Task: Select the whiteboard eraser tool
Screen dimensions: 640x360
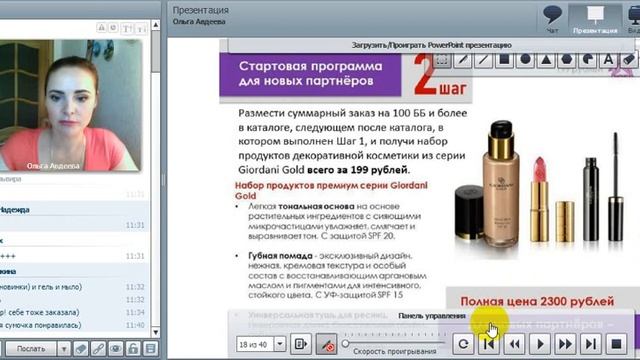Action: (x=629, y=60)
